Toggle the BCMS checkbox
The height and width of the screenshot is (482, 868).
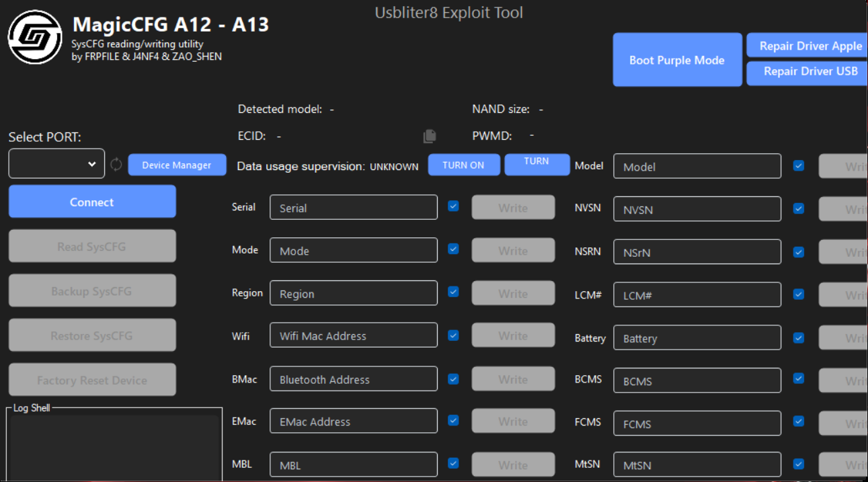[x=799, y=378]
